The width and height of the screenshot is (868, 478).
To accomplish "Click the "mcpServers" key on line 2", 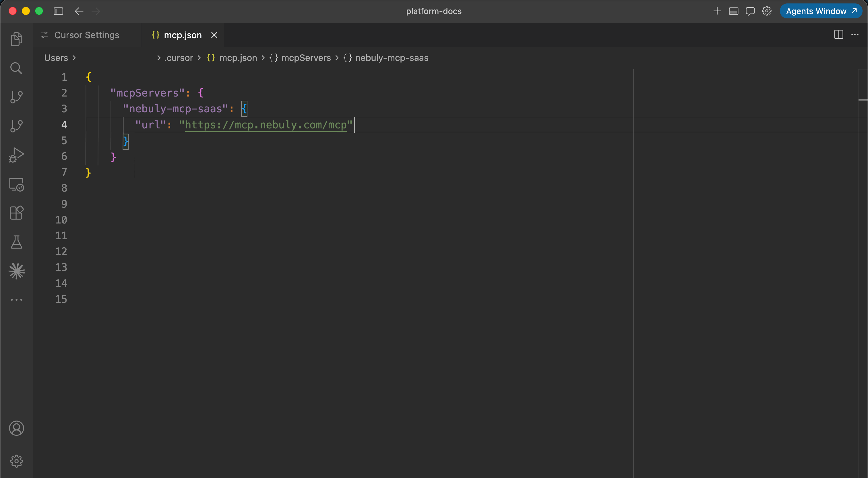I will pos(147,93).
